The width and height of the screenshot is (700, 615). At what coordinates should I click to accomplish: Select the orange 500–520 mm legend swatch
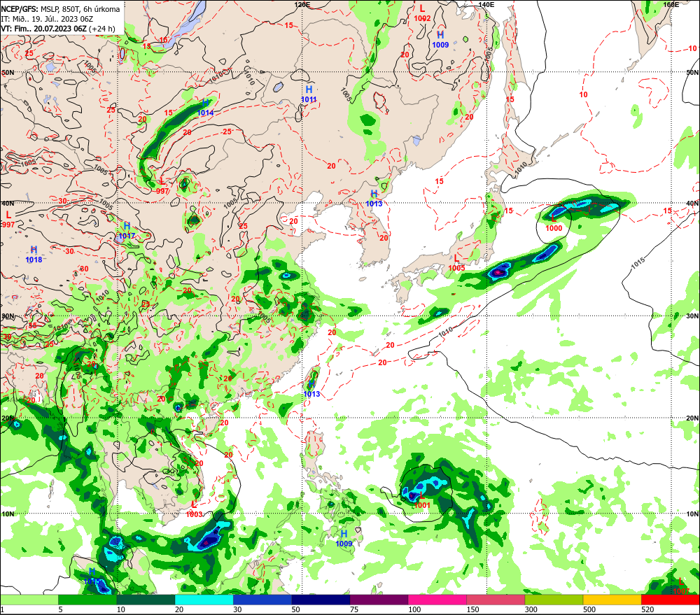pyautogui.click(x=612, y=600)
